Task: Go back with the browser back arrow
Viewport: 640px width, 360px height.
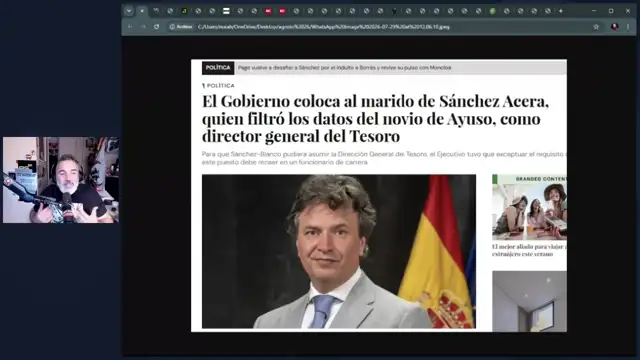Action: (x=130, y=27)
